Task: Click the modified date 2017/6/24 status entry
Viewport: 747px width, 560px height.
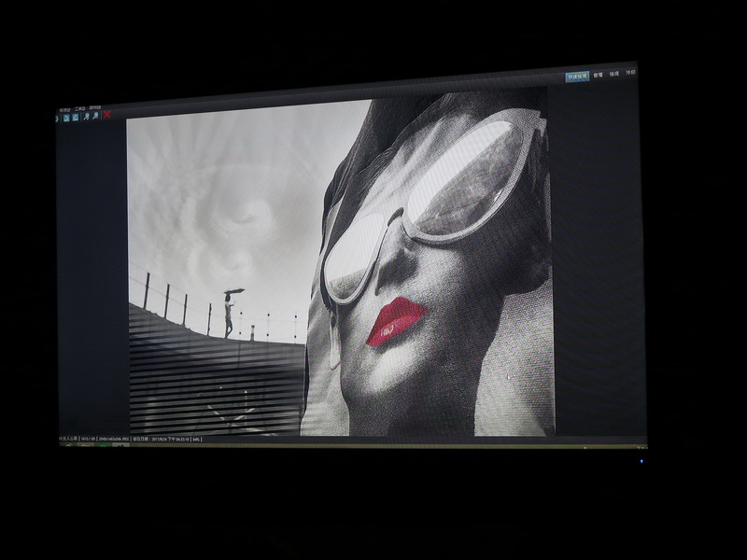Action: point(161,439)
